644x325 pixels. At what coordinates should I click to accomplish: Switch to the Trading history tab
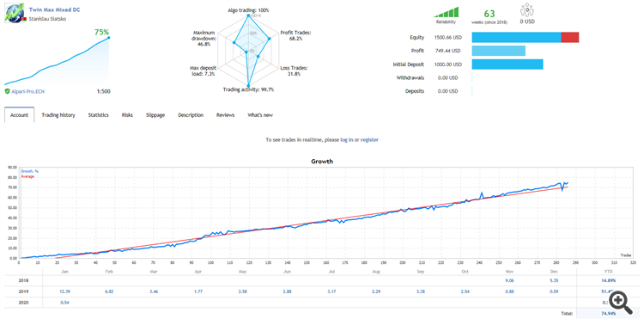(58, 114)
